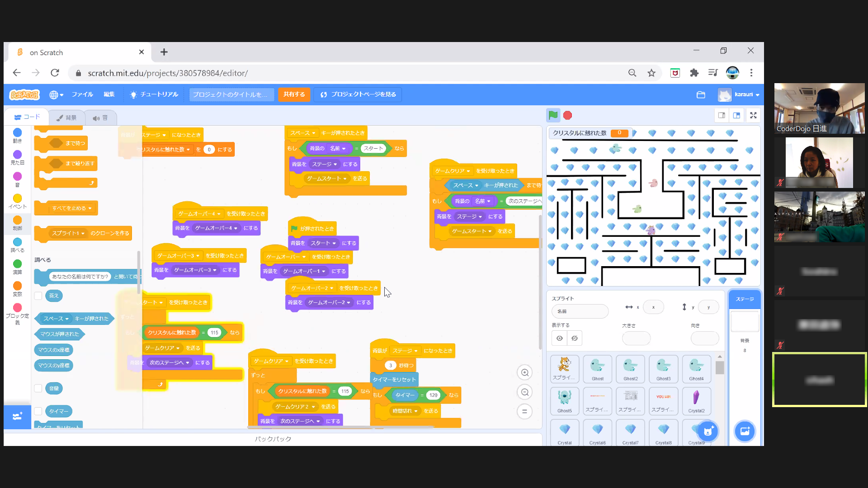Click the fullscreen stage view icon
868x488 pixels.
point(753,115)
